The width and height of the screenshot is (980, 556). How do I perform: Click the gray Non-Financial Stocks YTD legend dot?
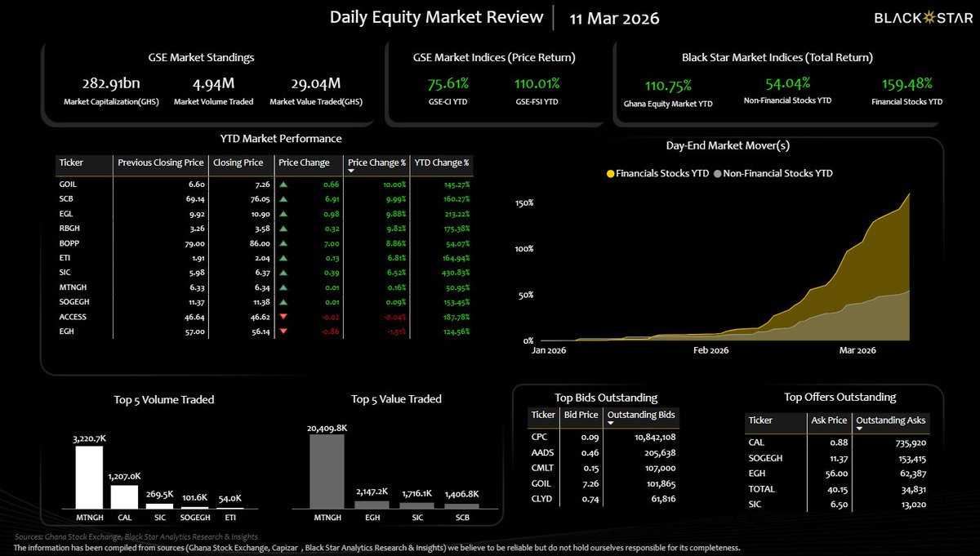[x=718, y=173]
